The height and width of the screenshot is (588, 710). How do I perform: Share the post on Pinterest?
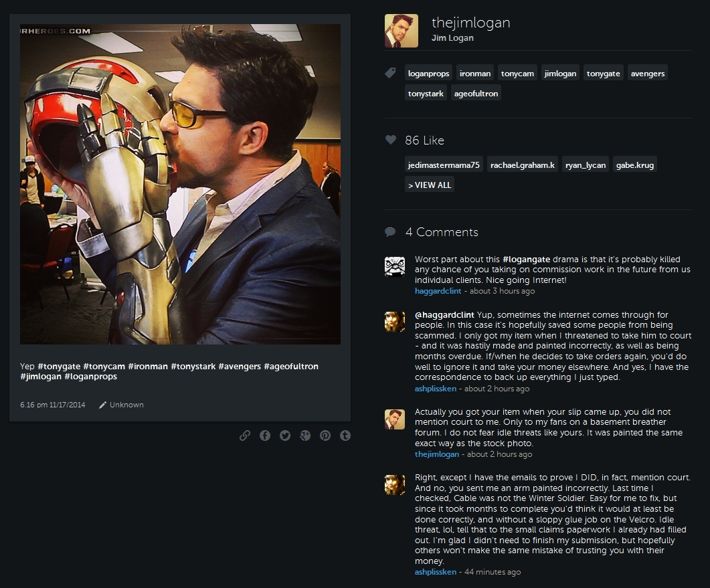click(x=325, y=435)
